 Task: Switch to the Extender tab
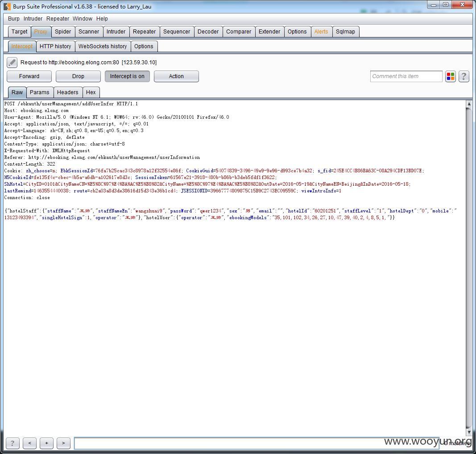pos(269,32)
